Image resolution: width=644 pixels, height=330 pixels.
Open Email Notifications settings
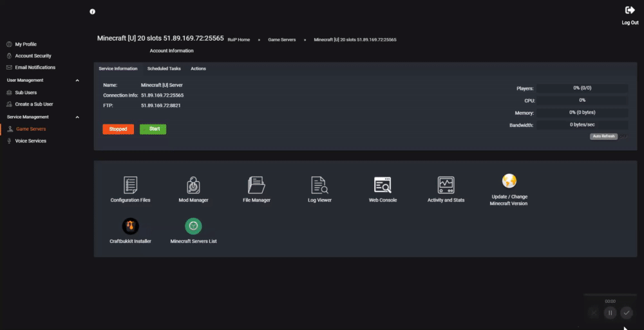[x=35, y=68]
